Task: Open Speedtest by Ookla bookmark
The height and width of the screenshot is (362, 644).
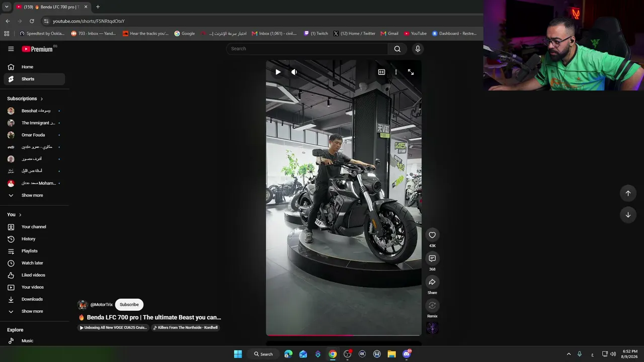Action: pyautogui.click(x=42, y=34)
